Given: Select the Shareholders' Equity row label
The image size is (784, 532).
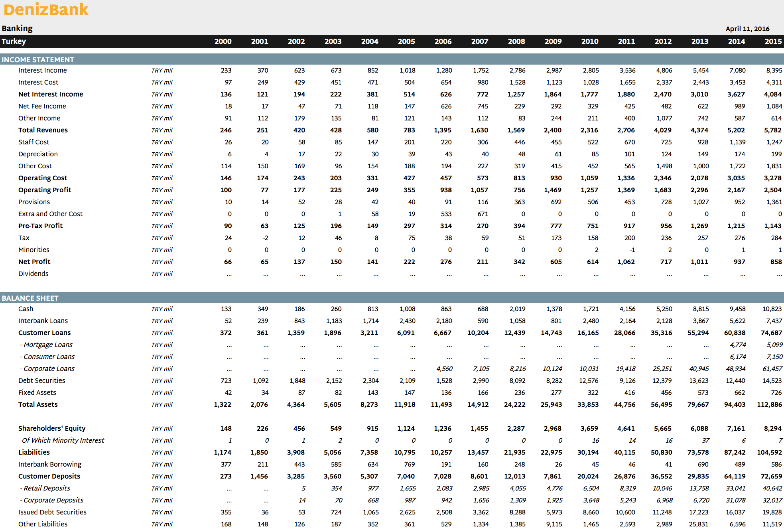Looking at the screenshot, I should point(52,429).
